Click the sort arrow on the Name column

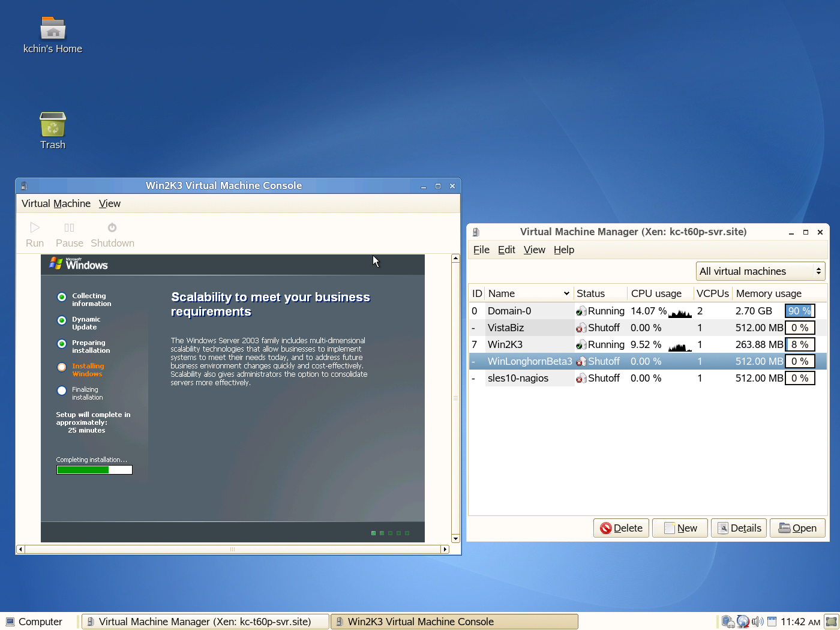(x=566, y=293)
